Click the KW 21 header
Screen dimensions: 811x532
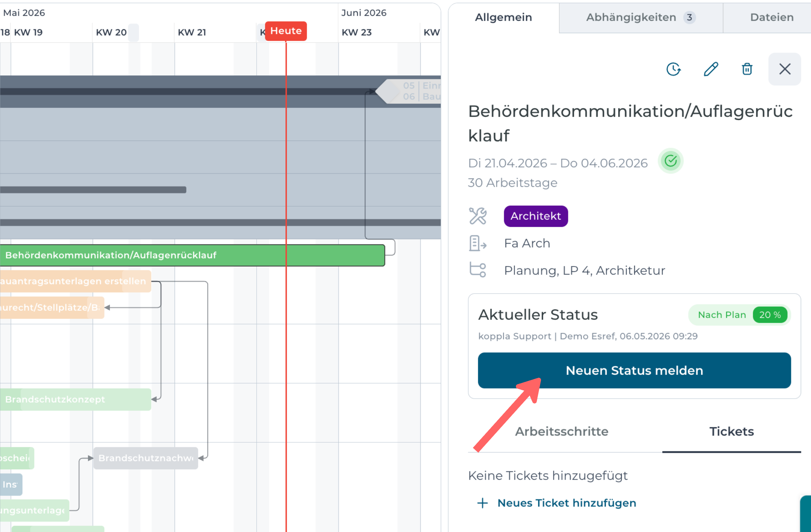click(192, 33)
